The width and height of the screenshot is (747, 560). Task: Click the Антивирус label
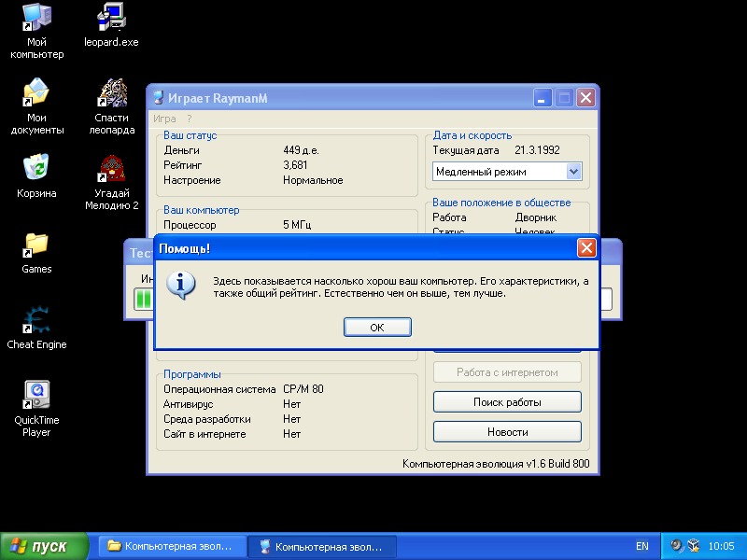coord(189,404)
